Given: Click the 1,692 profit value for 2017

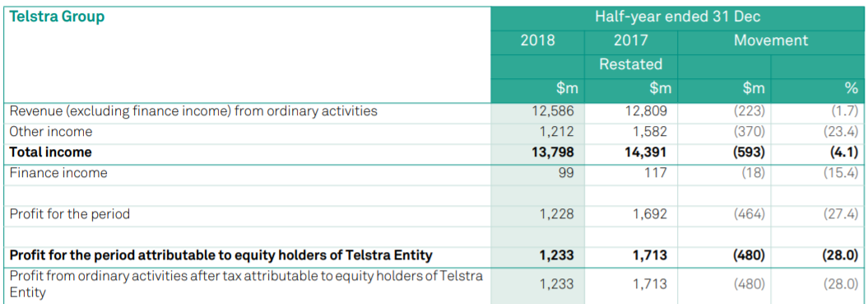Looking at the screenshot, I should click(x=650, y=213).
